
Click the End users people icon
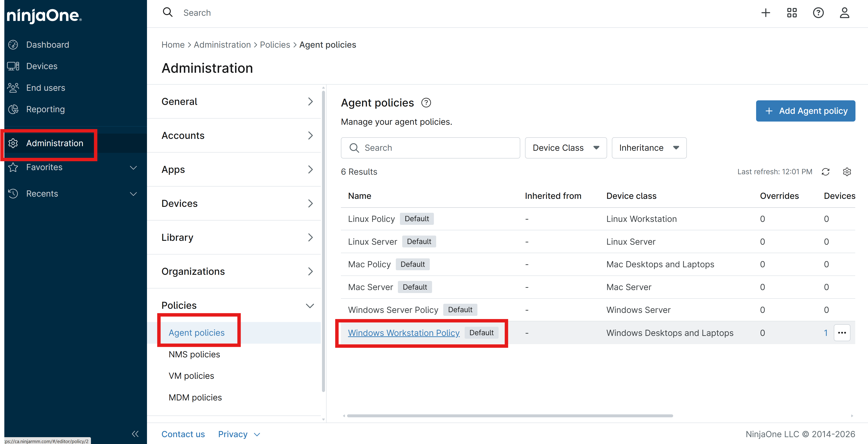(x=13, y=88)
